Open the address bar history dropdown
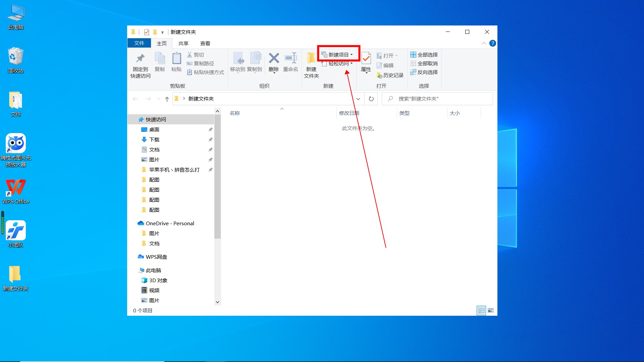644x362 pixels. coord(358,99)
